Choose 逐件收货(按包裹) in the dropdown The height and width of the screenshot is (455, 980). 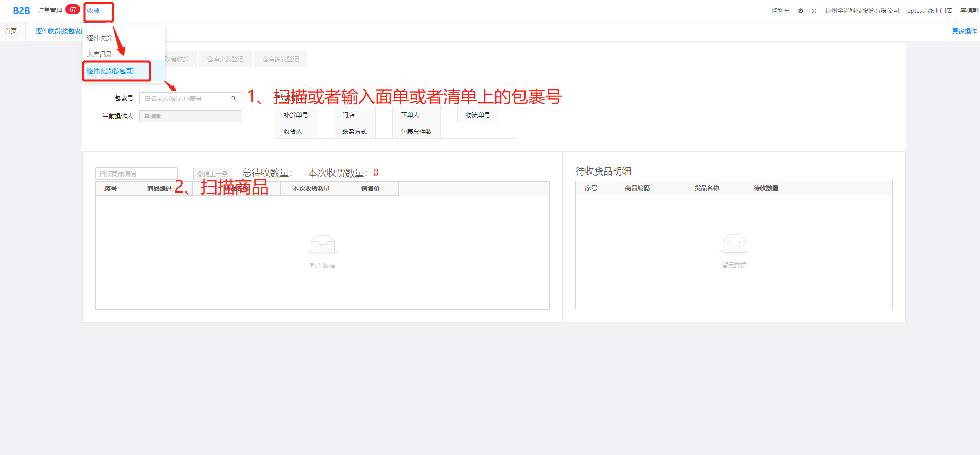click(110, 71)
